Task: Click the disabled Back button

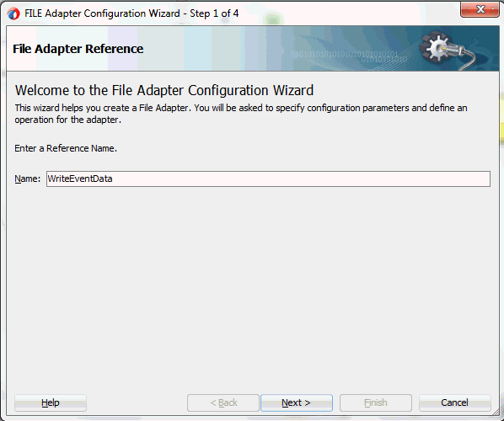Action: point(223,402)
